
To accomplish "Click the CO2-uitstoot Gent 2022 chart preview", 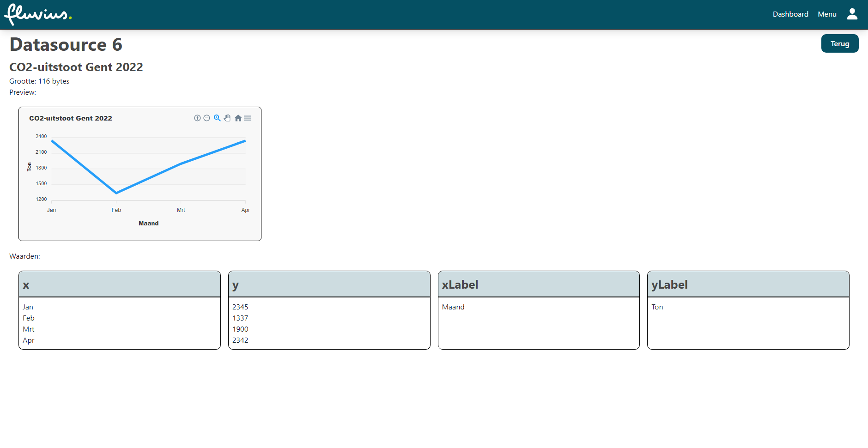I will (x=140, y=174).
